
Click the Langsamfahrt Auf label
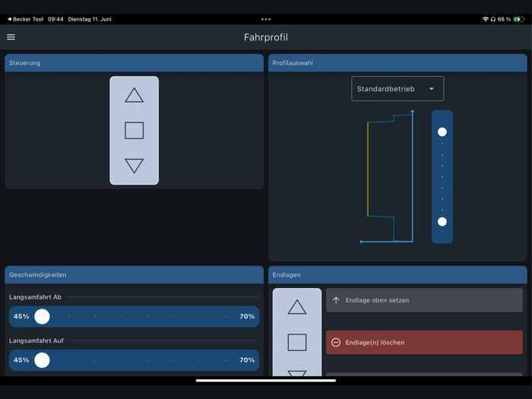(x=36, y=340)
